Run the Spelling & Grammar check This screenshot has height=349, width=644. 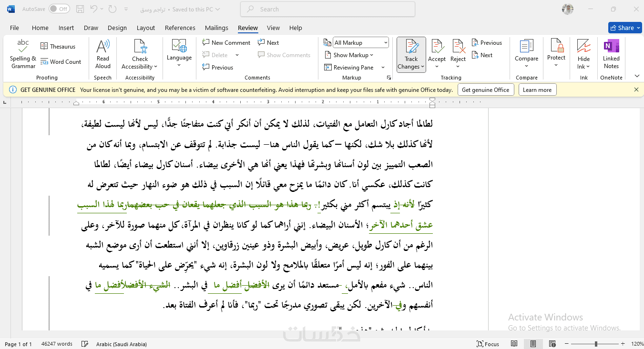(23, 55)
